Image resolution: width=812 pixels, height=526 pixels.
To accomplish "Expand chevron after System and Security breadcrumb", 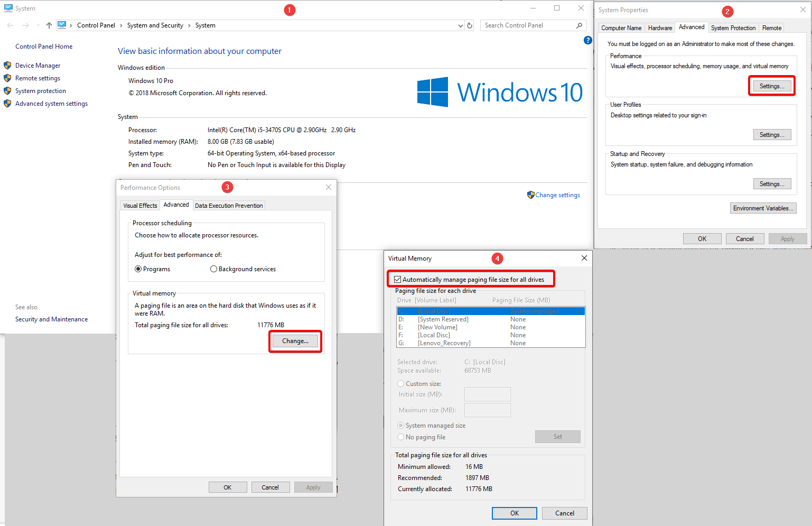I will (x=189, y=25).
